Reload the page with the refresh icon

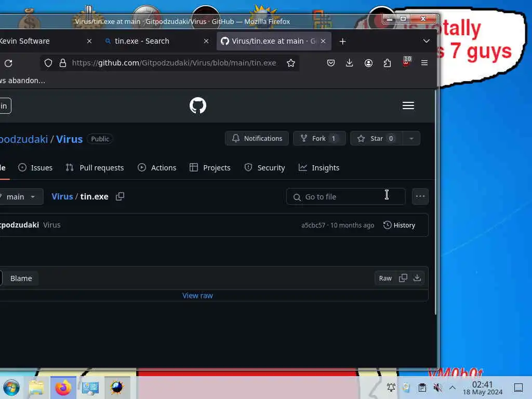(x=8, y=63)
